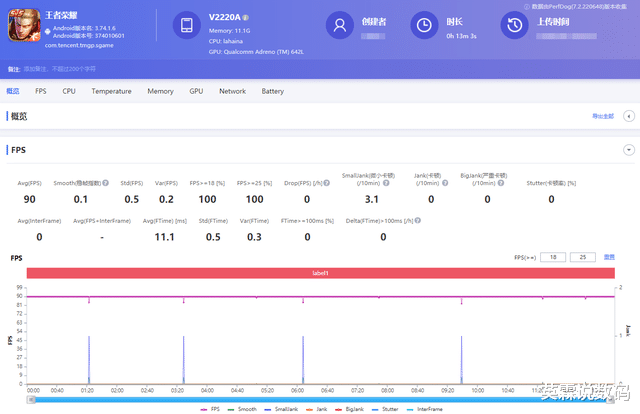
Task: Collapse the 概览 overview section chevron
Action: coord(629,117)
